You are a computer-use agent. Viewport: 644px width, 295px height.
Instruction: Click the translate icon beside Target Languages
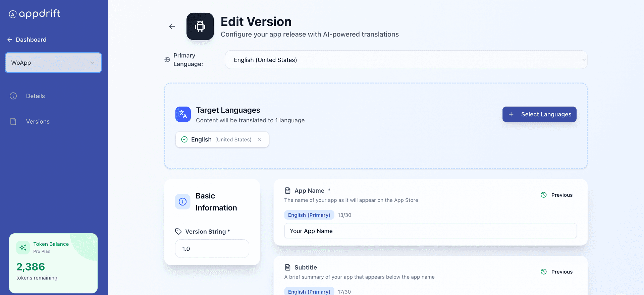pos(183,114)
